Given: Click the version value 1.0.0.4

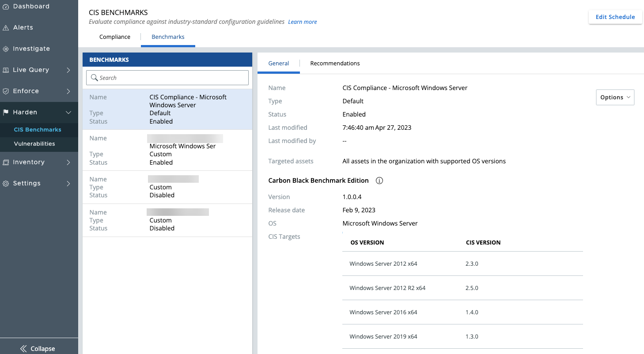Looking at the screenshot, I should pyautogui.click(x=352, y=197).
